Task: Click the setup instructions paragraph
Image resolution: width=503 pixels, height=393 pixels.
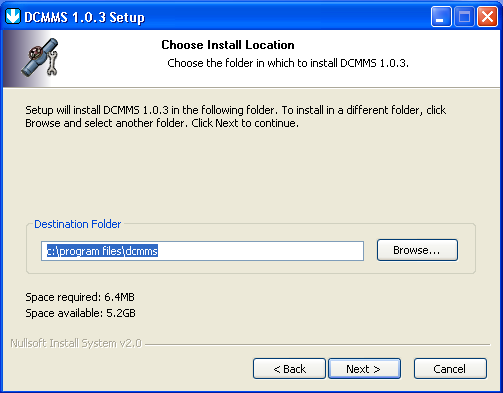Action: (x=235, y=117)
